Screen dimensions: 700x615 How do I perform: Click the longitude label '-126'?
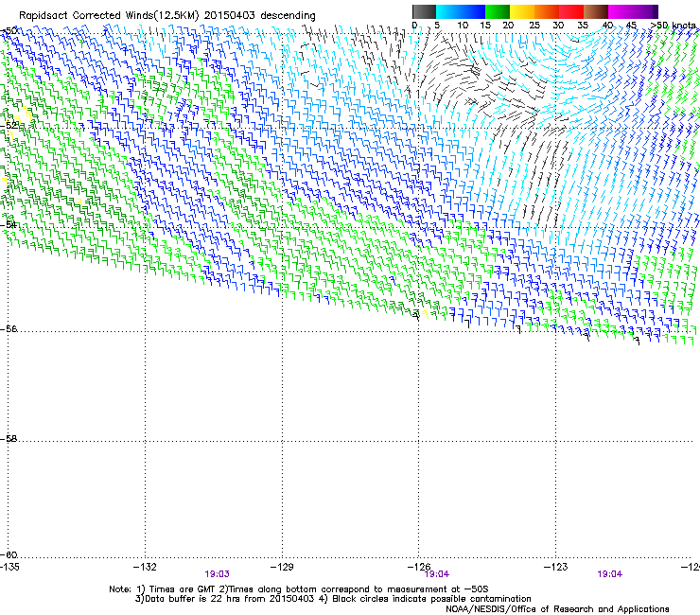[x=419, y=567]
